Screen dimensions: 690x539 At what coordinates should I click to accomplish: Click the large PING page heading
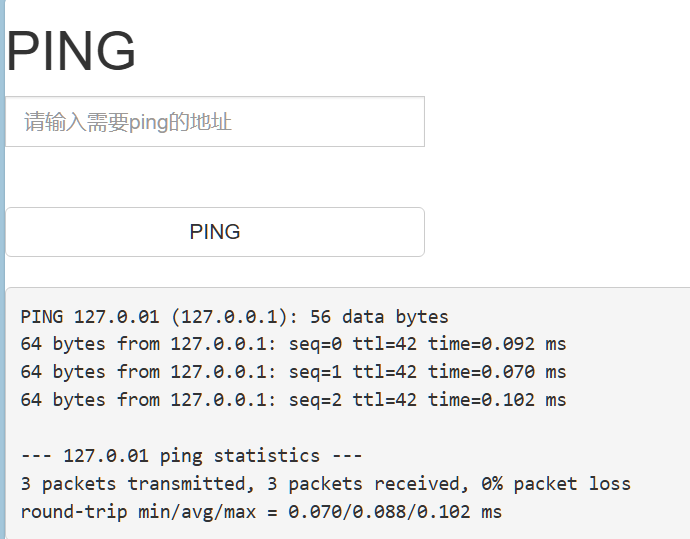71,51
